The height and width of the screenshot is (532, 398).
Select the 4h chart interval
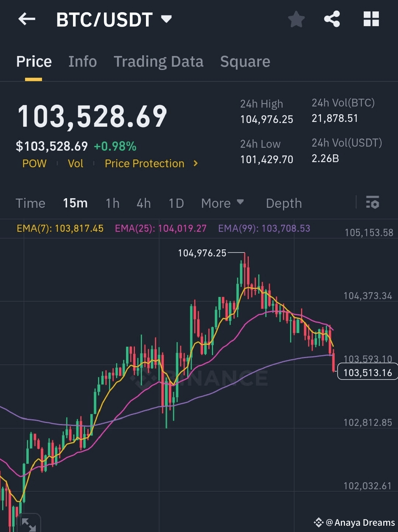143,203
